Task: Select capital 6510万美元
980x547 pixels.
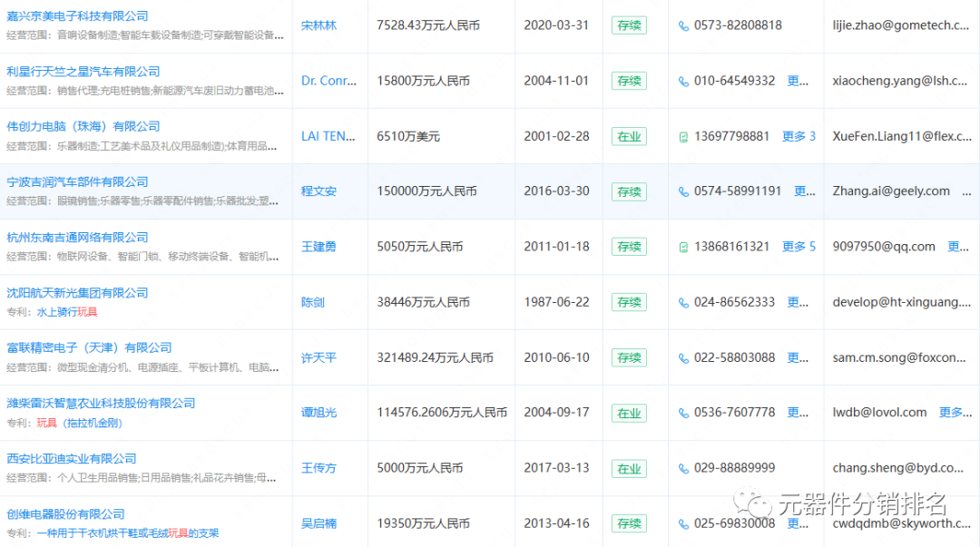Action: tap(408, 136)
